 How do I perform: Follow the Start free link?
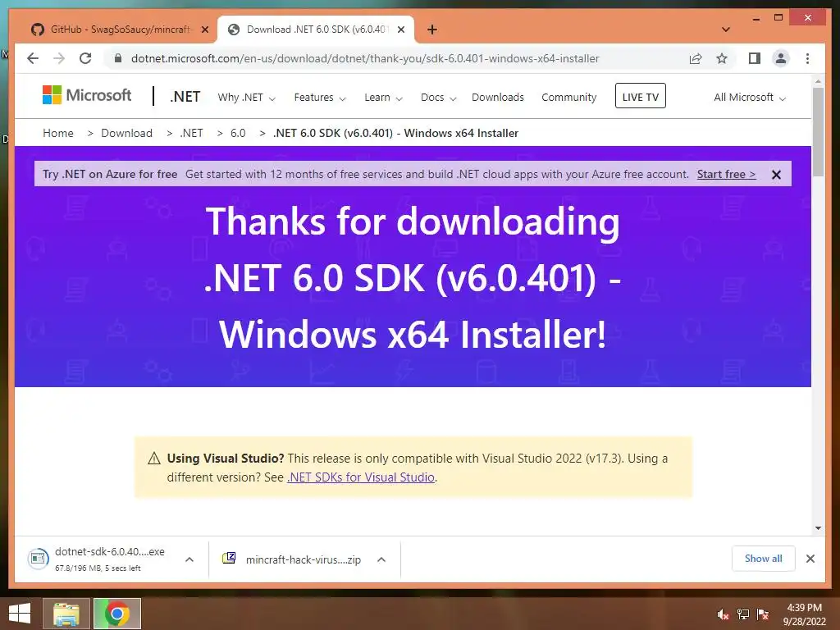(727, 174)
